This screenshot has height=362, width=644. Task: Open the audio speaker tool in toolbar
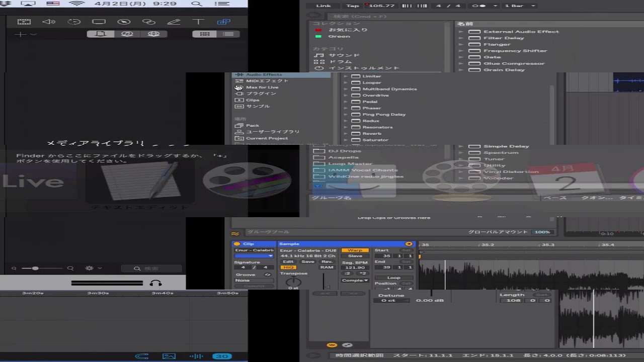[49, 22]
